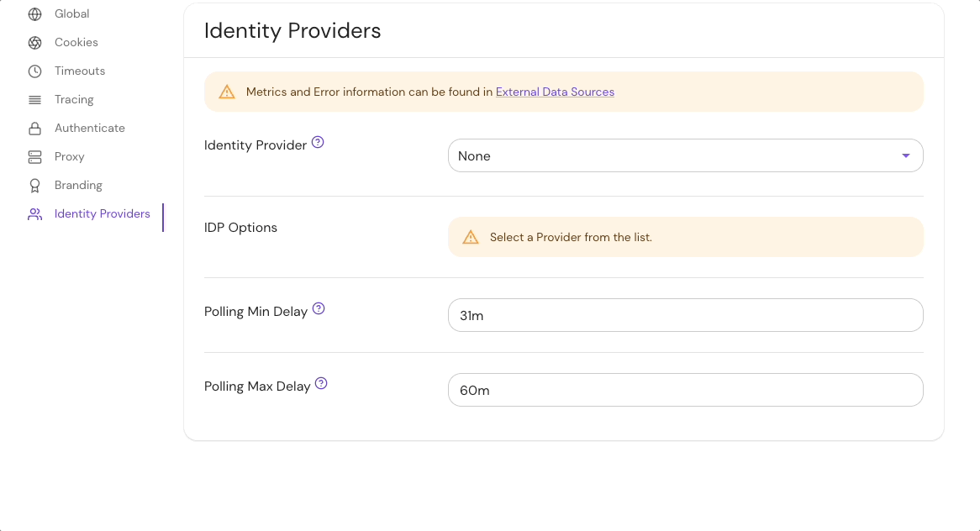Click the globe icon beside Global

click(x=34, y=13)
